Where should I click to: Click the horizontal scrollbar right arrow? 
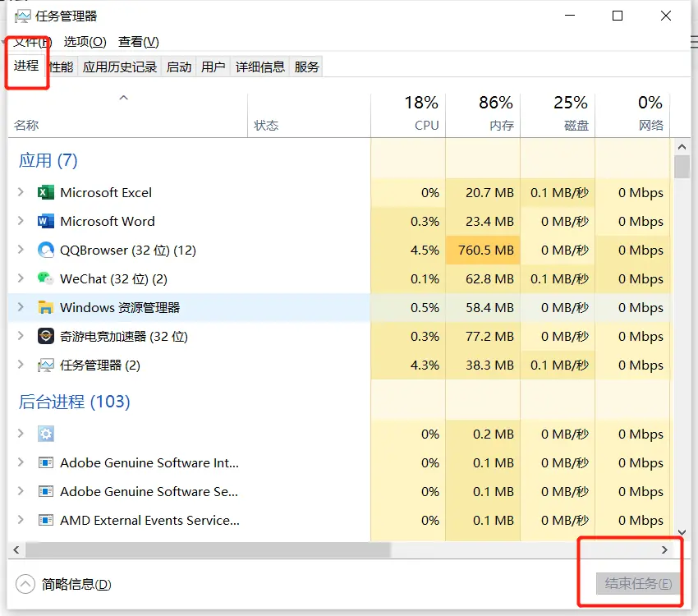pos(666,549)
